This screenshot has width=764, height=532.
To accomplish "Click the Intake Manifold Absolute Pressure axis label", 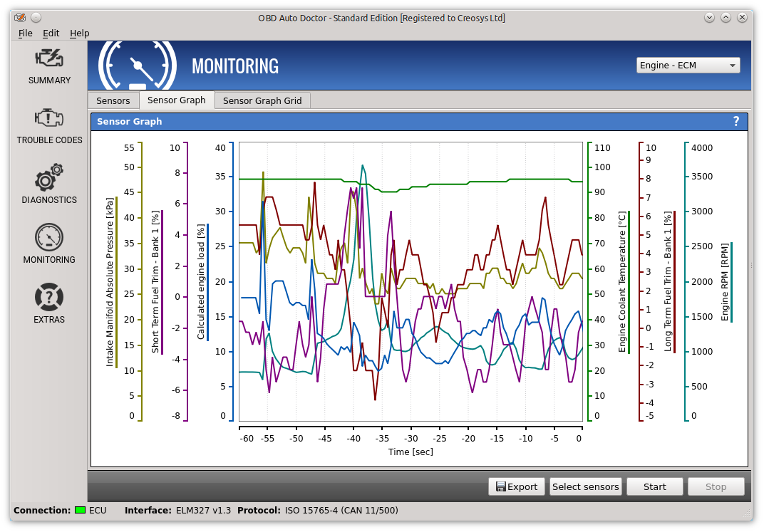I will [x=110, y=282].
